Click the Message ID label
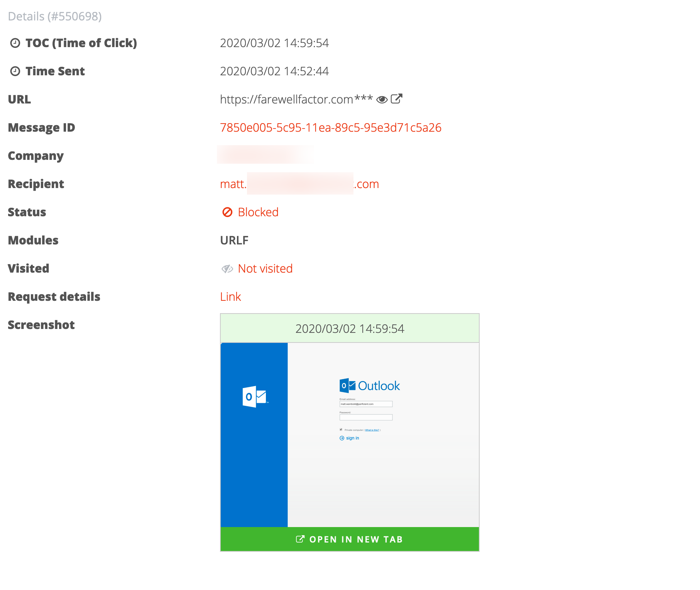 [x=42, y=127]
